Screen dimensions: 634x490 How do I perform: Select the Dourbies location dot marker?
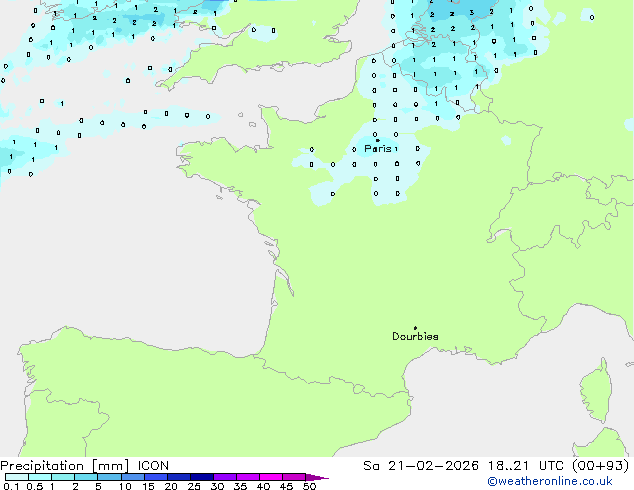click(415, 328)
